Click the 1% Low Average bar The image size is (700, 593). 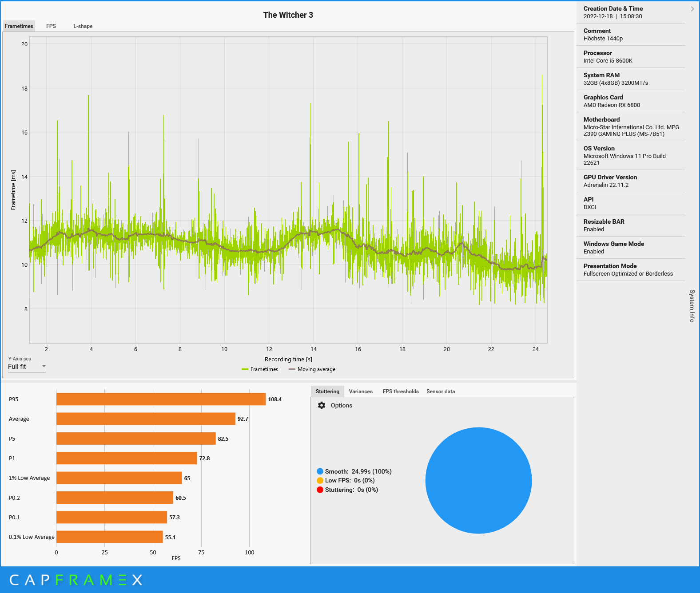click(119, 478)
